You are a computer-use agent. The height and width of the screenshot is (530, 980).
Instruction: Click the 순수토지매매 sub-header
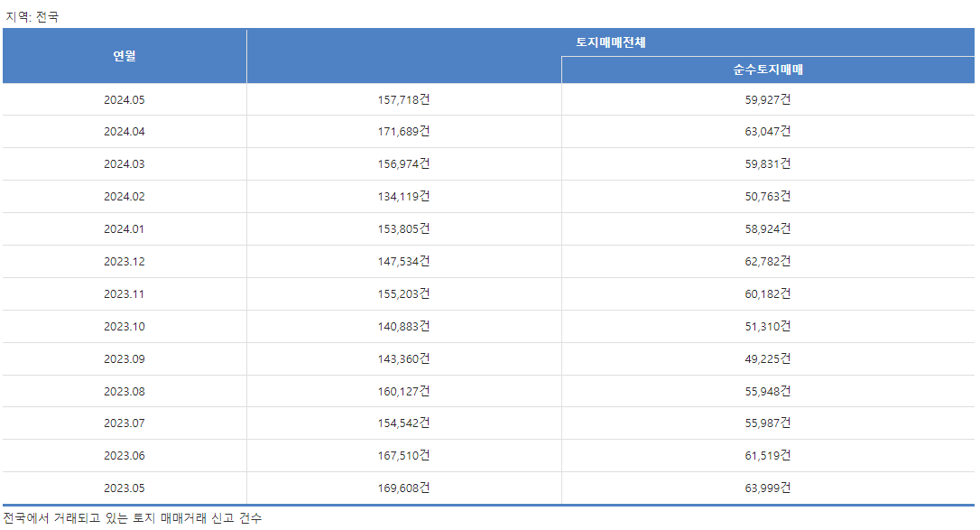[x=768, y=70]
